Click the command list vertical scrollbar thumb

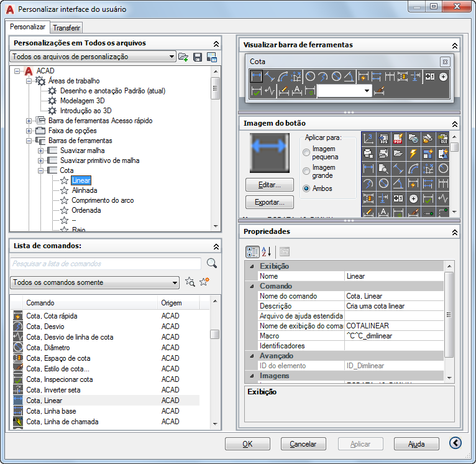click(214, 334)
